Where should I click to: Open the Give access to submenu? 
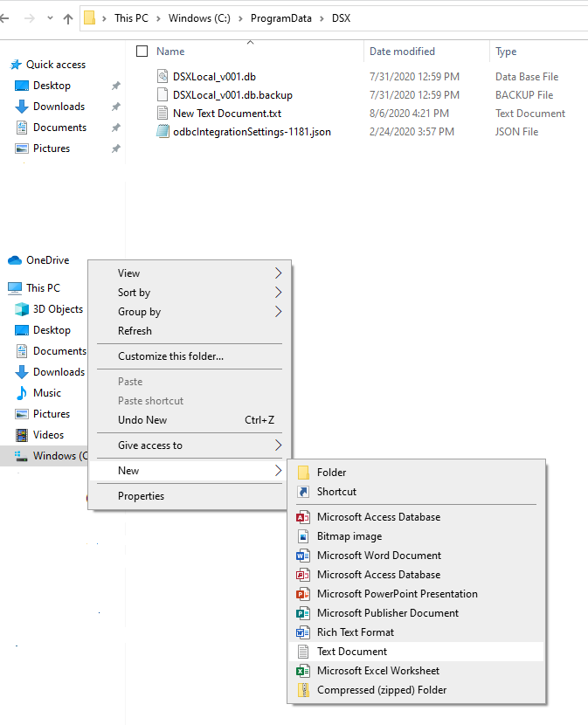pyautogui.click(x=190, y=445)
